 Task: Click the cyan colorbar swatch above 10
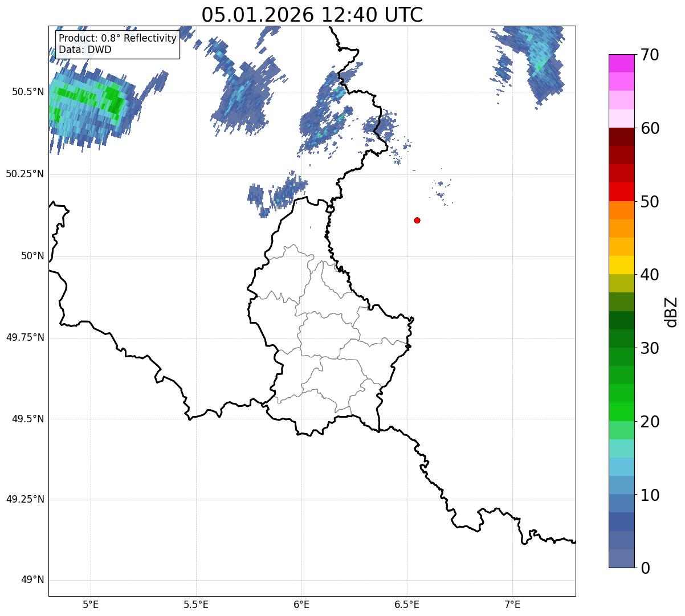pos(622,467)
